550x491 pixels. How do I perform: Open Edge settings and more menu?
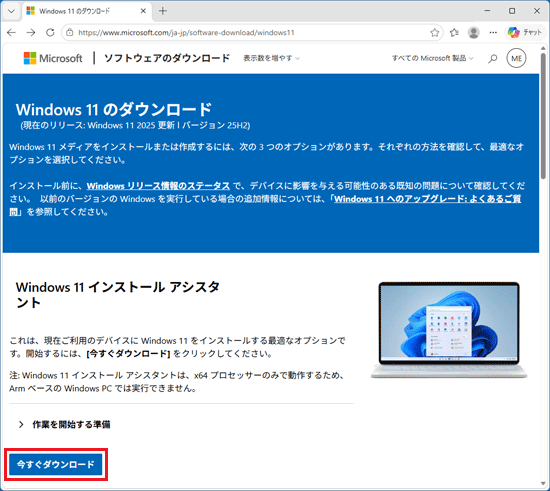[493, 33]
